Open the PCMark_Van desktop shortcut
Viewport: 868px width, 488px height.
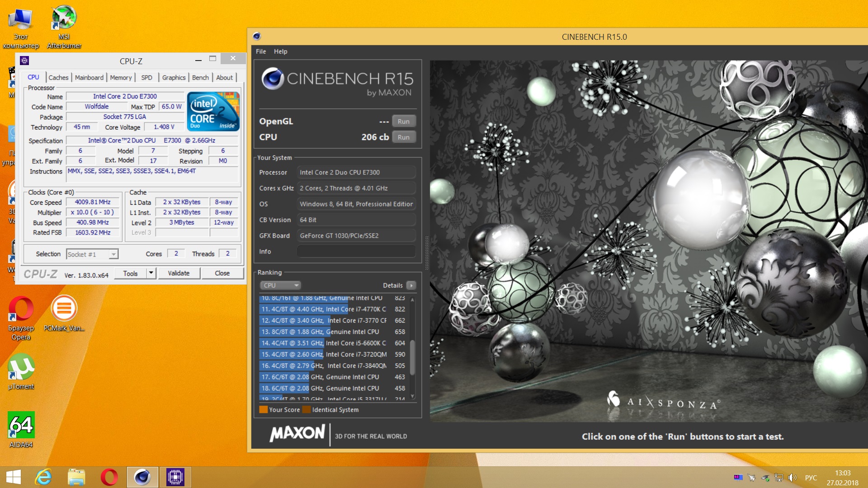pyautogui.click(x=64, y=313)
